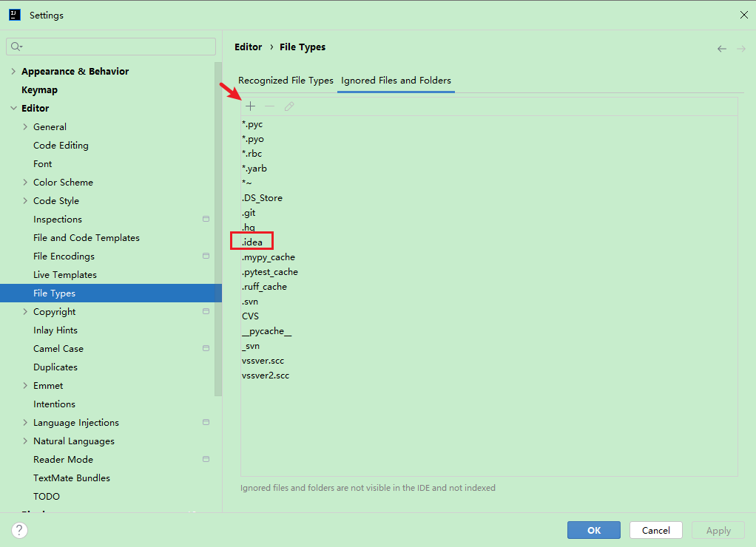Select the Ignored Files and Folders tab
Screen dimensions: 756x547
pos(396,81)
